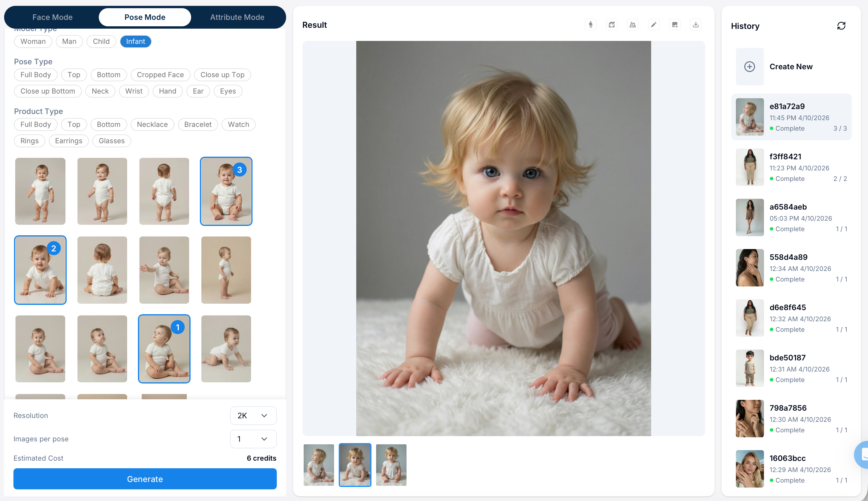Image resolution: width=868 pixels, height=501 pixels.
Task: Click the standing person pose icon
Action: click(x=590, y=25)
